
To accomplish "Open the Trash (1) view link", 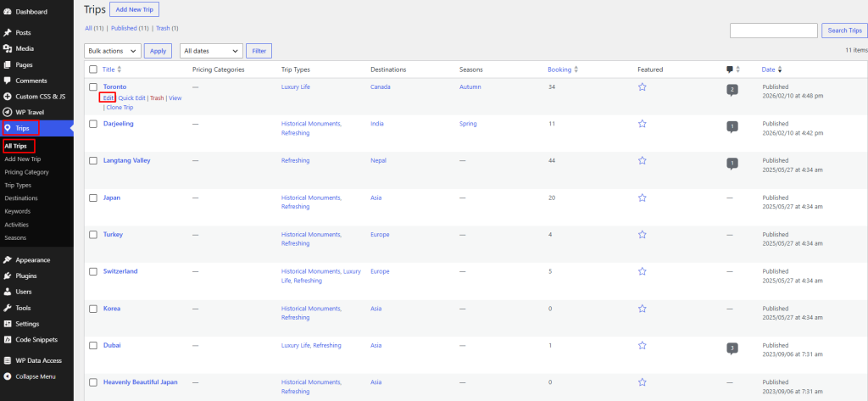I will coord(167,28).
